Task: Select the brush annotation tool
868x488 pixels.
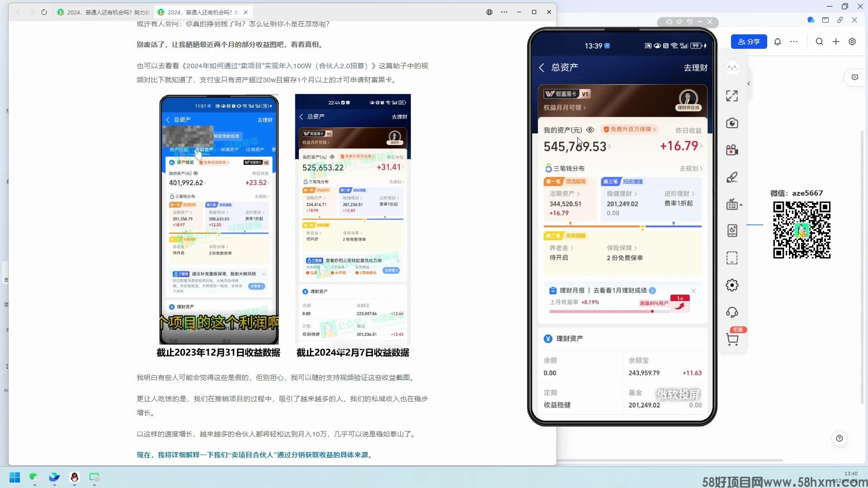Action: point(732,177)
